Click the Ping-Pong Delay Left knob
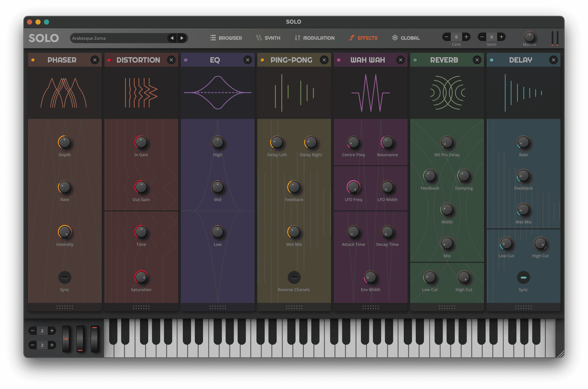 coord(277,142)
